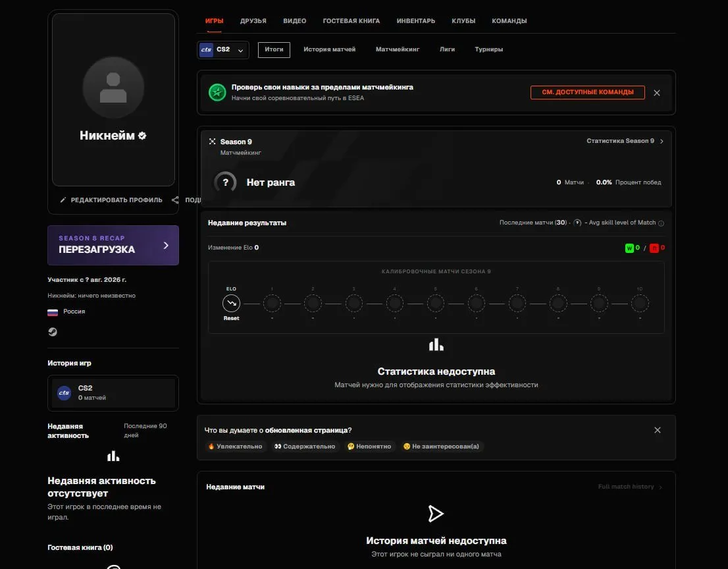Click info icon next to Avg skill level
This screenshot has height=569, width=728.
click(661, 223)
